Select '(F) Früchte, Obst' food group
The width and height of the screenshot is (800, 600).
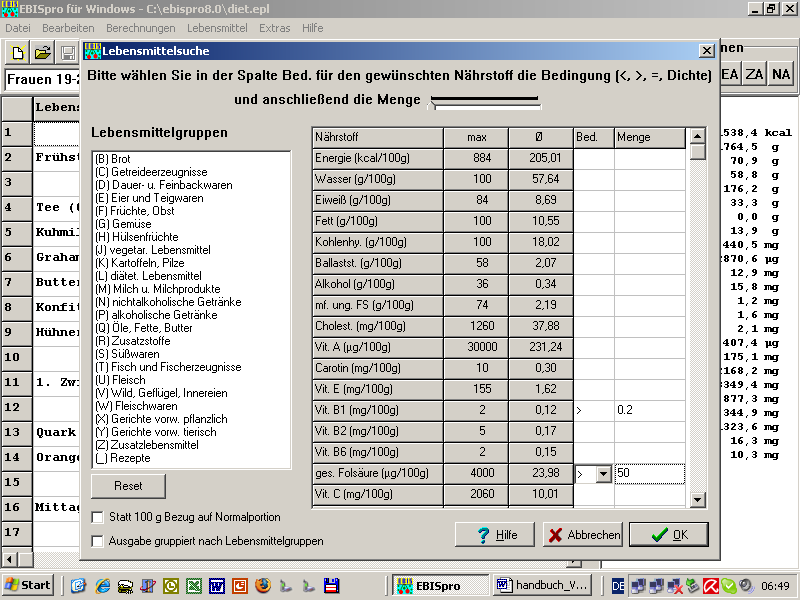[134, 211]
